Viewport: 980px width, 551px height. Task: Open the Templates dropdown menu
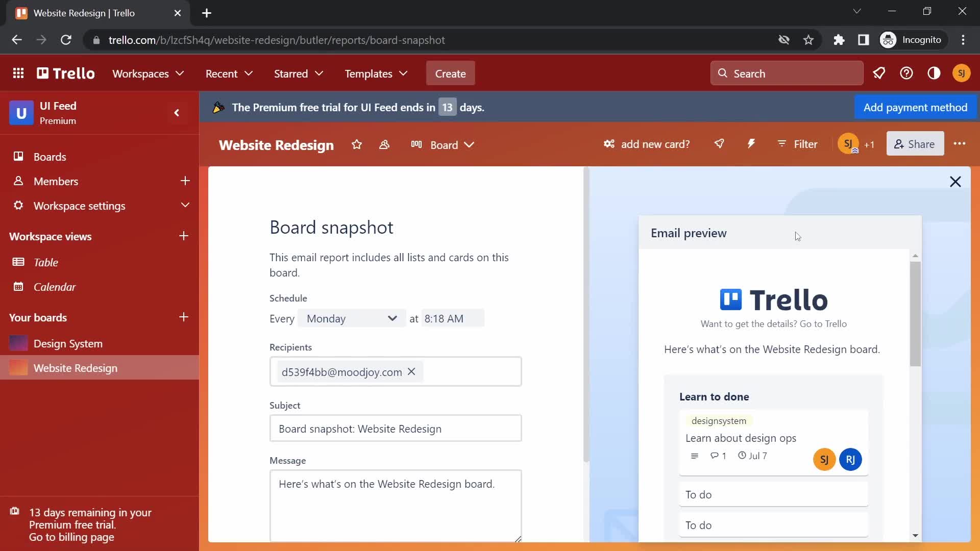pos(376,73)
